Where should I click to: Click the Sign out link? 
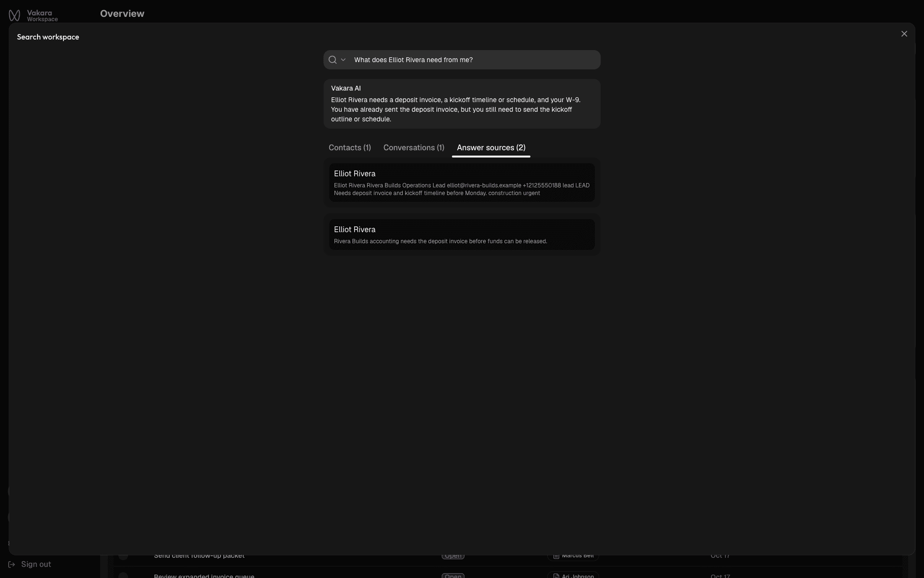[36, 564]
